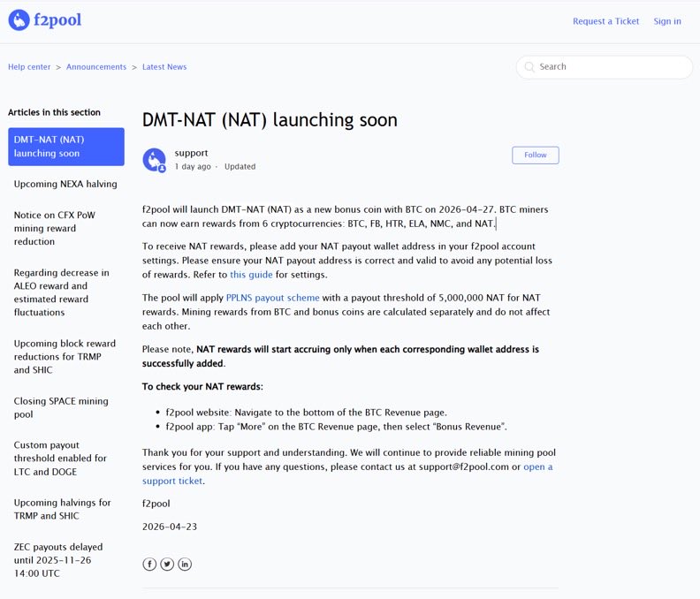Focus the Search input field
Viewport: 700px width, 599px height.
605,67
